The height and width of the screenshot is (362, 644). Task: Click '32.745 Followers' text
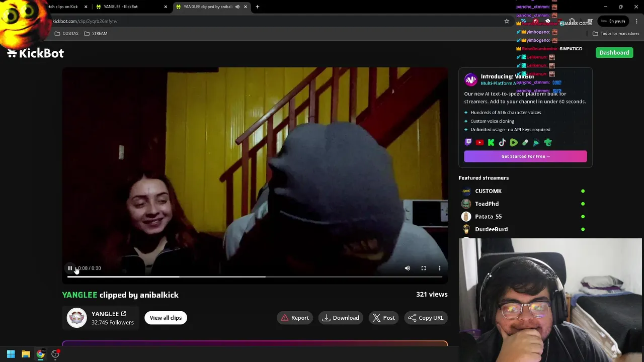coord(113,323)
